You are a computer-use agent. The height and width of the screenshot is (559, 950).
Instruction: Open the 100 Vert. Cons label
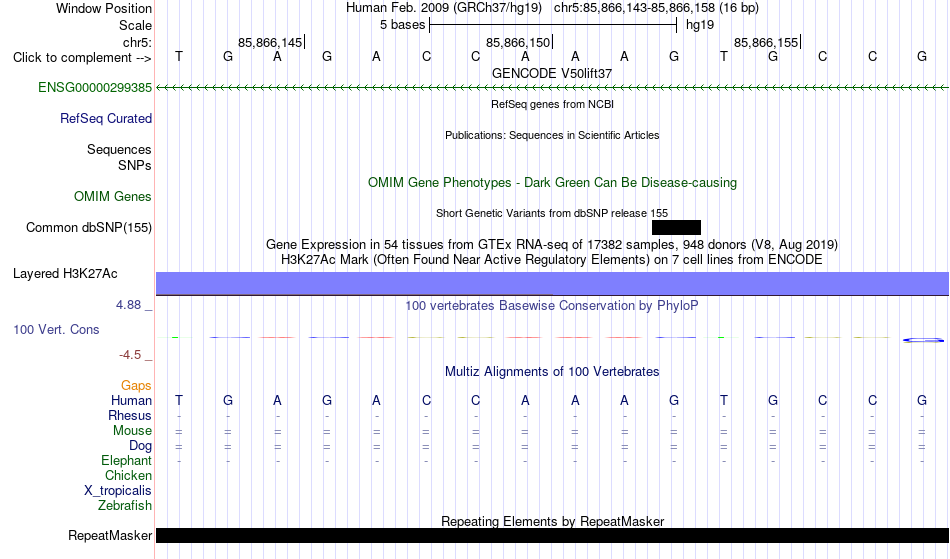tap(56, 329)
